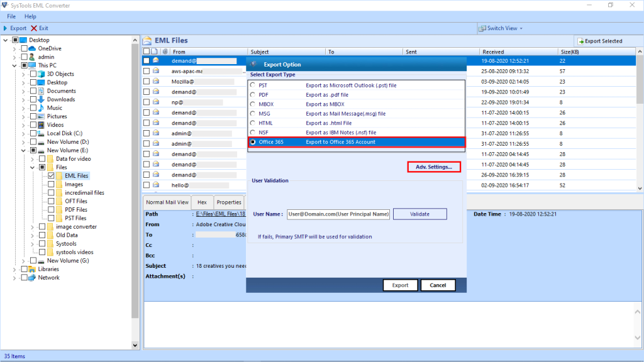Select the Office 365 export radio button
644x362 pixels.
click(x=253, y=142)
